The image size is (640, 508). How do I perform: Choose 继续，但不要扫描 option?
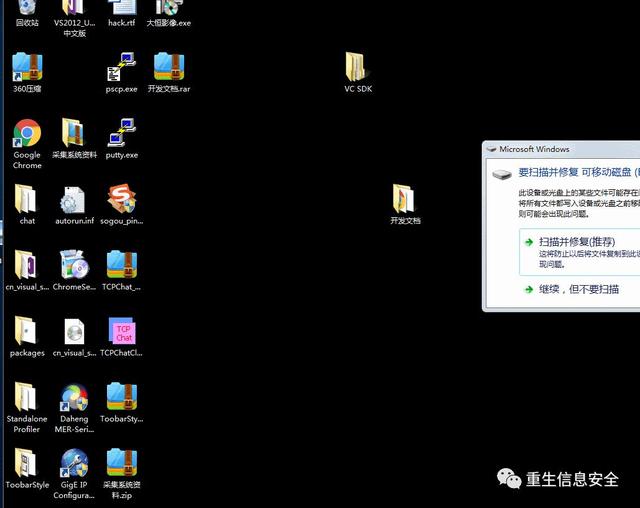[x=578, y=289]
